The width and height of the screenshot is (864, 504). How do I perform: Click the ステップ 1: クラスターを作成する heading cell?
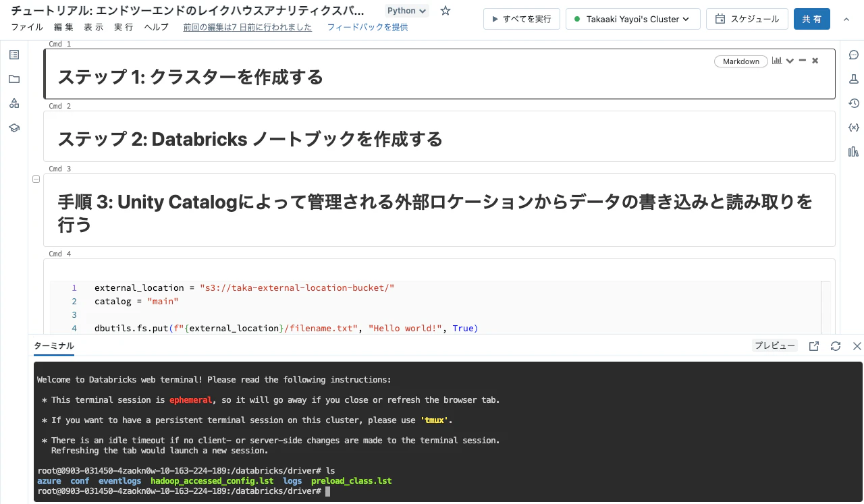pos(190,77)
